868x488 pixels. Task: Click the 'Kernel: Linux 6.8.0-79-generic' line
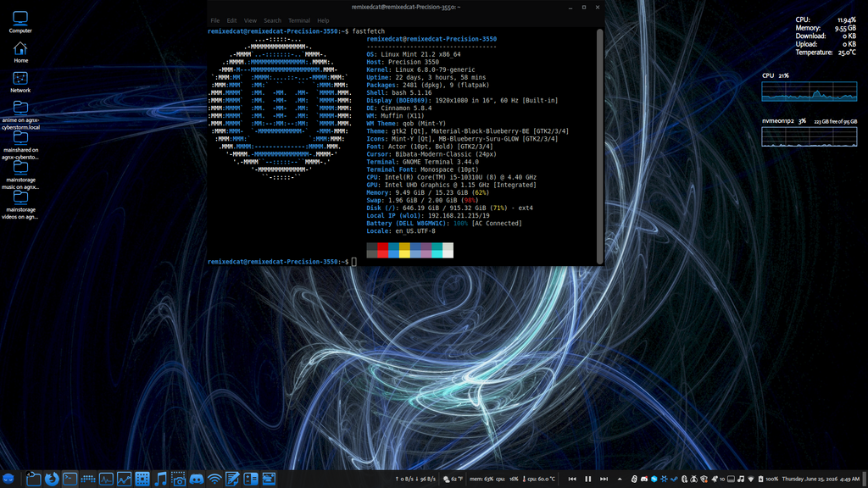point(420,69)
